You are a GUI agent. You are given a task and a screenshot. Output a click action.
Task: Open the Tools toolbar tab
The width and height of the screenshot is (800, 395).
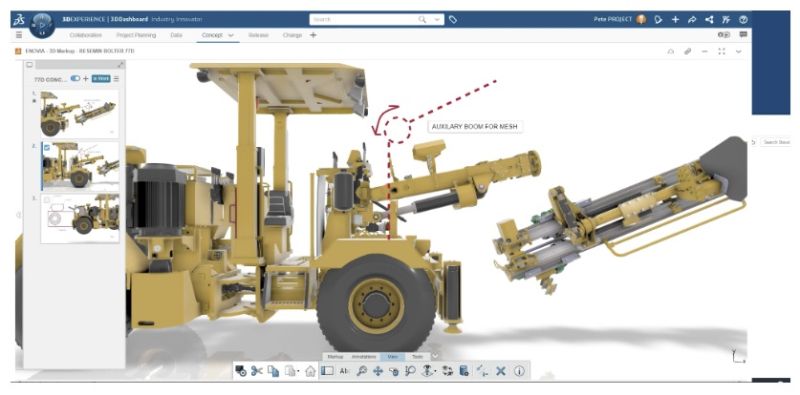418,357
